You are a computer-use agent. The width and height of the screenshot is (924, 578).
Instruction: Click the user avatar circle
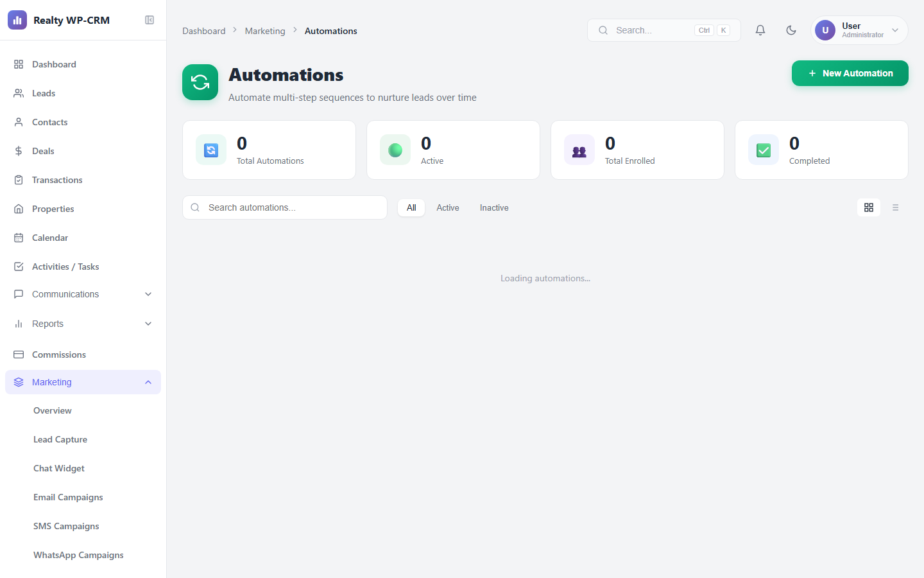[825, 30]
